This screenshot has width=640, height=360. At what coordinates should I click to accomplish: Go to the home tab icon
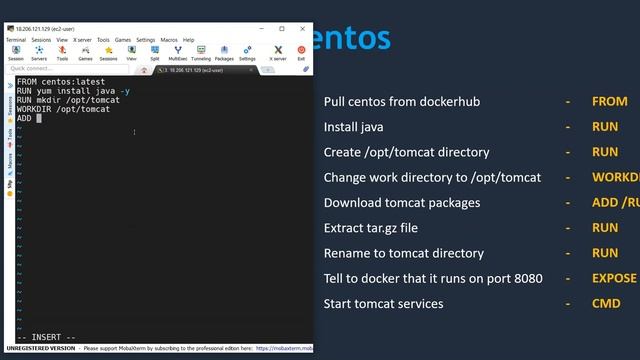coord(144,70)
